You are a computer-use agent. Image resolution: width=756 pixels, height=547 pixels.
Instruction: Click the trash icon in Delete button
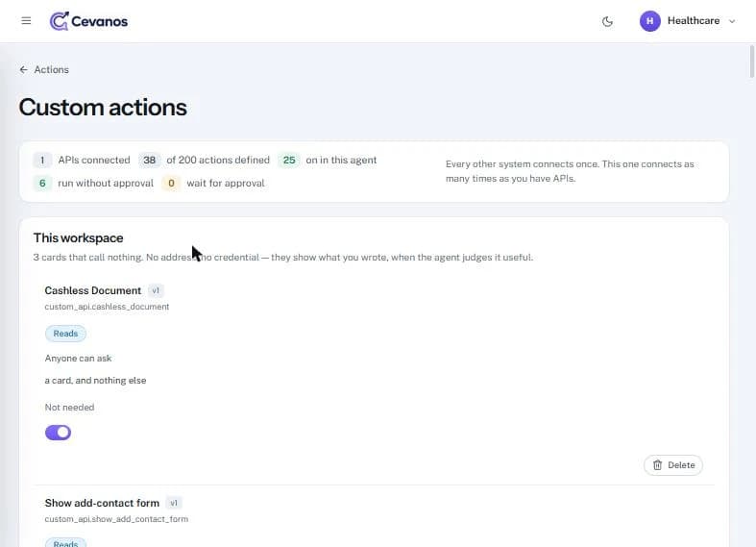657,465
